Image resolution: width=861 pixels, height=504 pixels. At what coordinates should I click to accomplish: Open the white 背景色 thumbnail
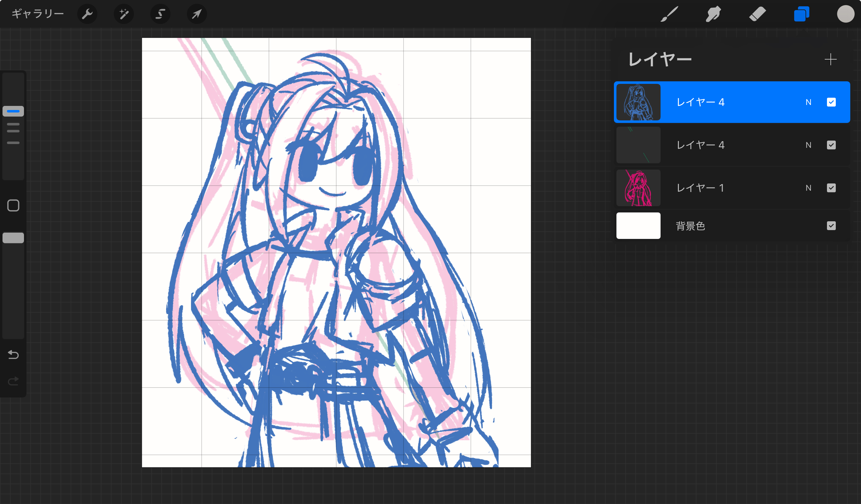(638, 225)
